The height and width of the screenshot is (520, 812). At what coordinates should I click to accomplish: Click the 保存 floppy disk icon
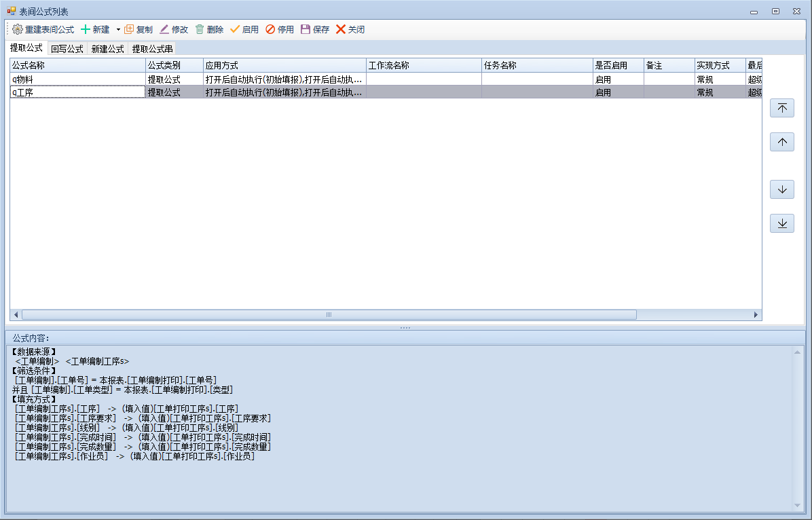306,30
